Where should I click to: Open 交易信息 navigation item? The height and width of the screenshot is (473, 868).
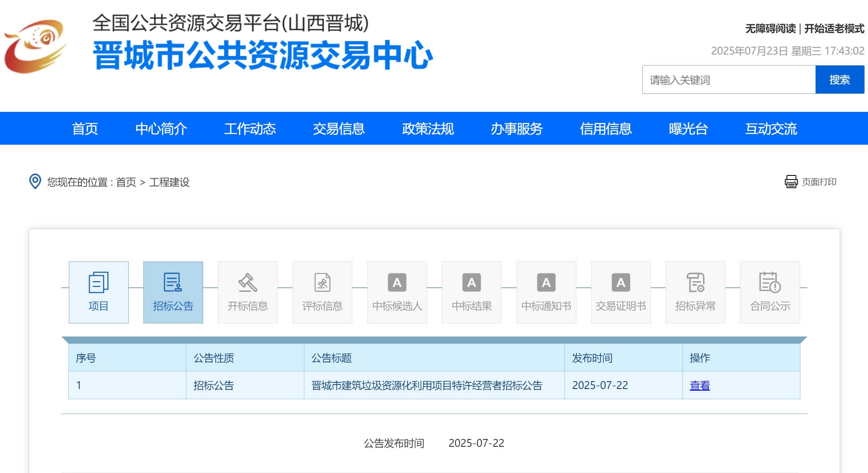point(339,129)
